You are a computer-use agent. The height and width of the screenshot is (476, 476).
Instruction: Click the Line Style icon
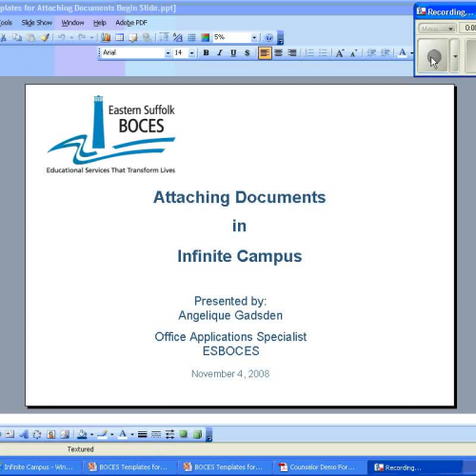(x=143, y=434)
